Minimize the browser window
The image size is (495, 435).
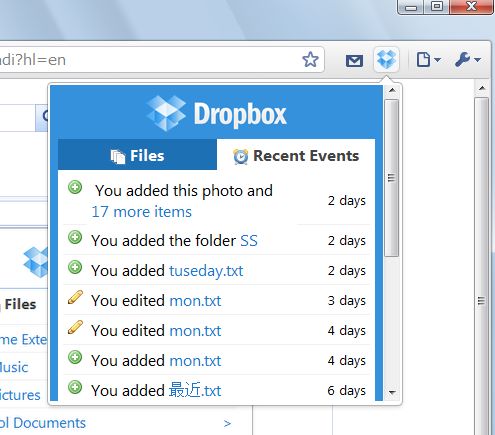coord(411,7)
